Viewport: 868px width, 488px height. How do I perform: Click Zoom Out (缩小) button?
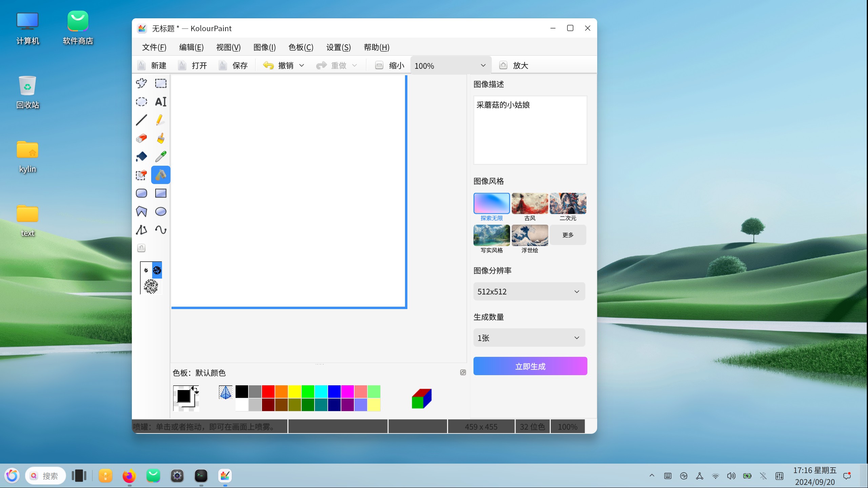pyautogui.click(x=390, y=65)
